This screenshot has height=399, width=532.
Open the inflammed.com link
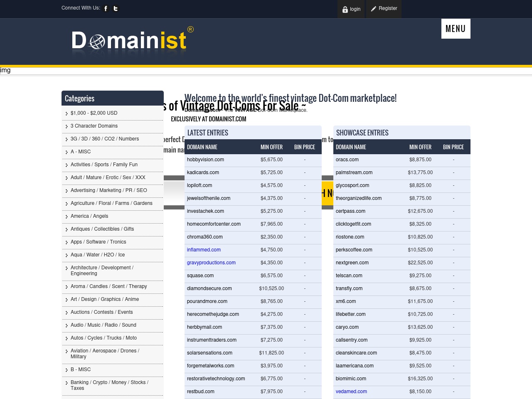pyautogui.click(x=204, y=250)
